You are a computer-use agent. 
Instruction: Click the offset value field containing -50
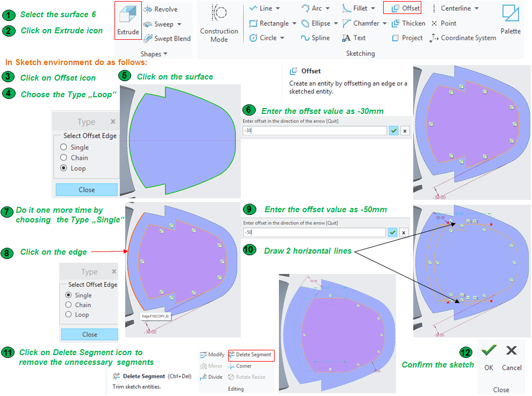click(x=314, y=233)
